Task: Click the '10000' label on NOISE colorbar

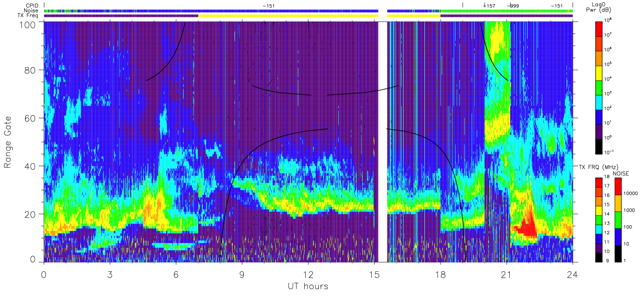Action: click(631, 193)
